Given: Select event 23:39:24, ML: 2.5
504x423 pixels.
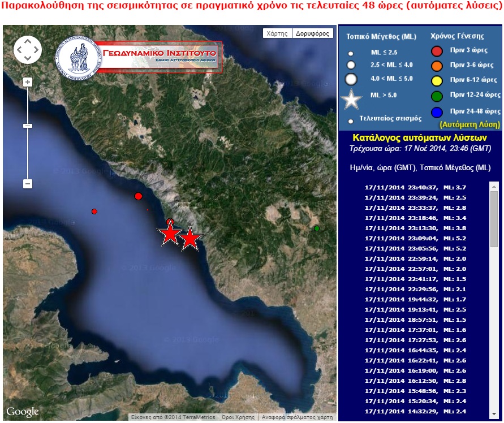Looking at the screenshot, I should (415, 198).
